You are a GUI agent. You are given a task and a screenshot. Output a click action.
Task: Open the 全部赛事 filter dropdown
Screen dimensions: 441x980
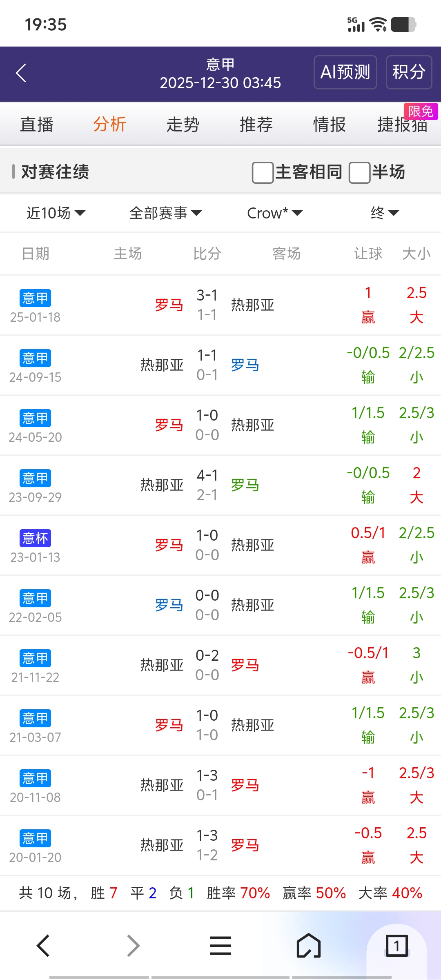[x=165, y=213]
